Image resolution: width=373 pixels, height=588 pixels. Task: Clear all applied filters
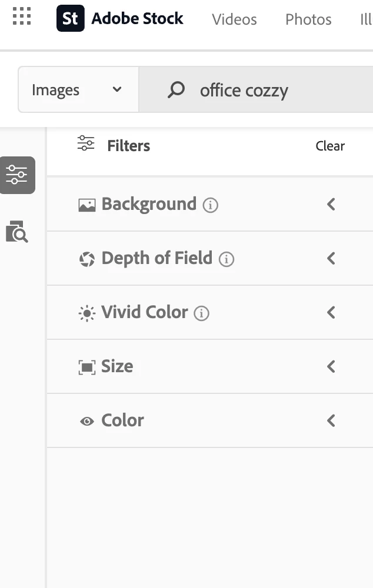330,146
